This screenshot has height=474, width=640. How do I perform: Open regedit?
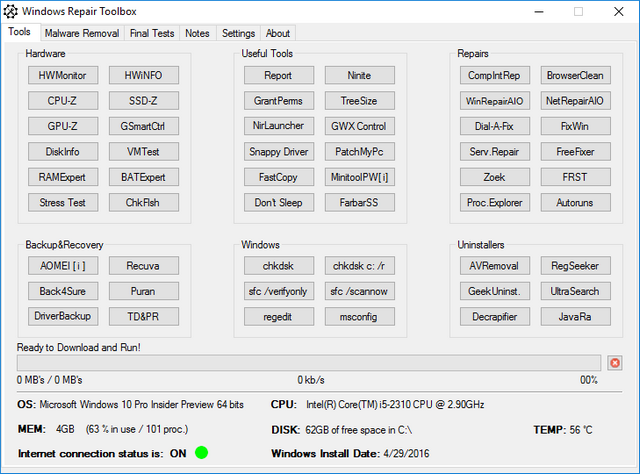279,316
